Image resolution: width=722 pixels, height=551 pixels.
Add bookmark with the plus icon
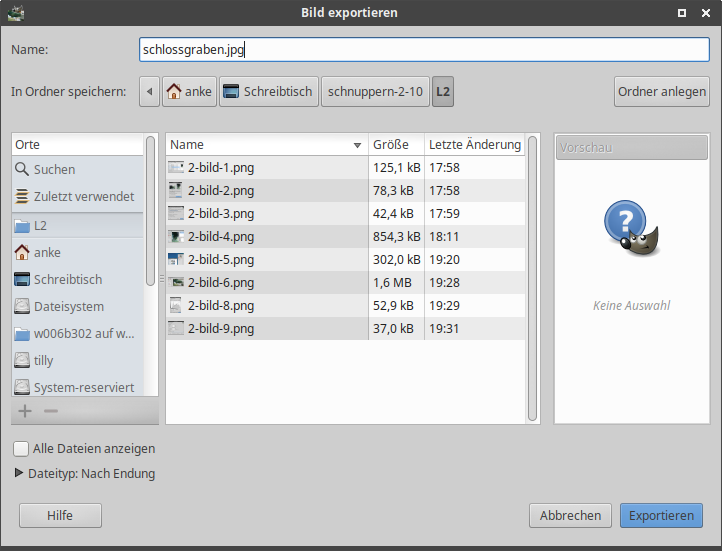pos(25,411)
